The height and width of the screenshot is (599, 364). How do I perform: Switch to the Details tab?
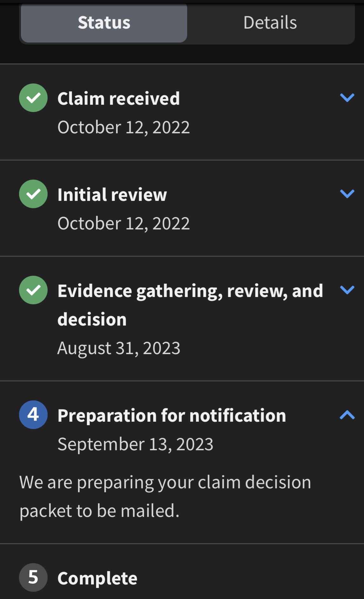270,23
